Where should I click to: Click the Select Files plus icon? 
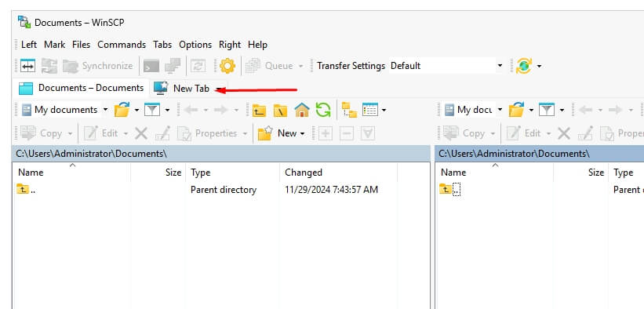(x=326, y=133)
